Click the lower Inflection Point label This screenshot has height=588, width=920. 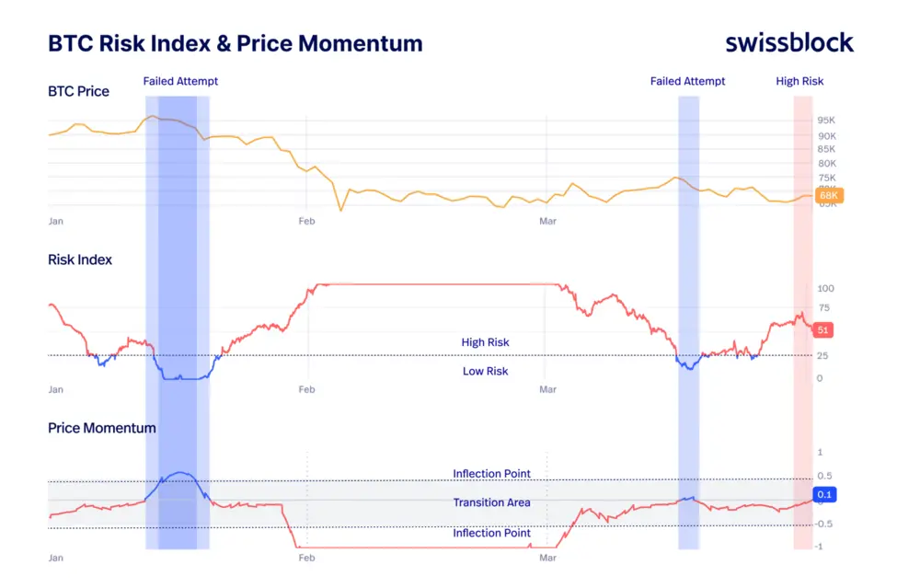click(x=491, y=533)
